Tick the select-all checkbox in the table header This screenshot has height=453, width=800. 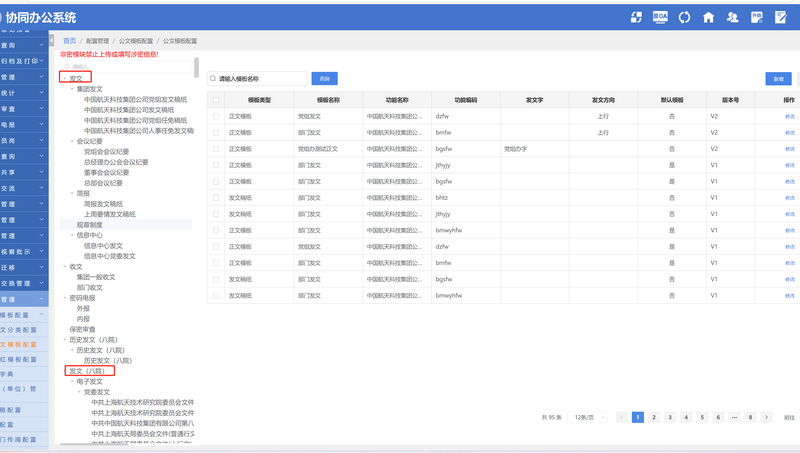point(216,100)
